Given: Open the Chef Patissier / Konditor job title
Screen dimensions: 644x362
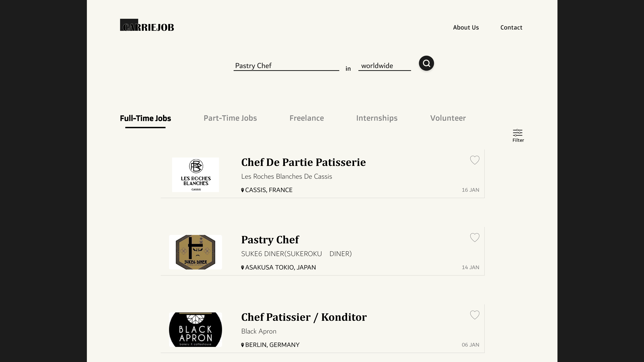Looking at the screenshot, I should tap(304, 317).
